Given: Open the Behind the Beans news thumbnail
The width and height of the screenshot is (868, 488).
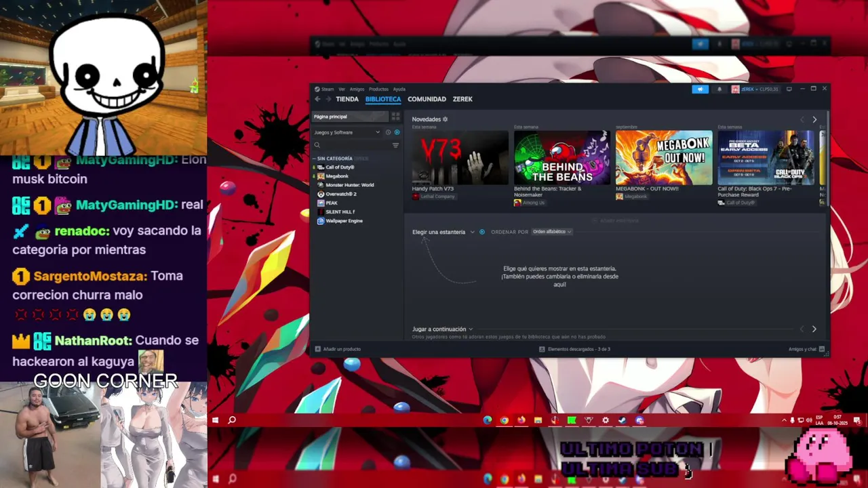Looking at the screenshot, I should click(x=562, y=158).
